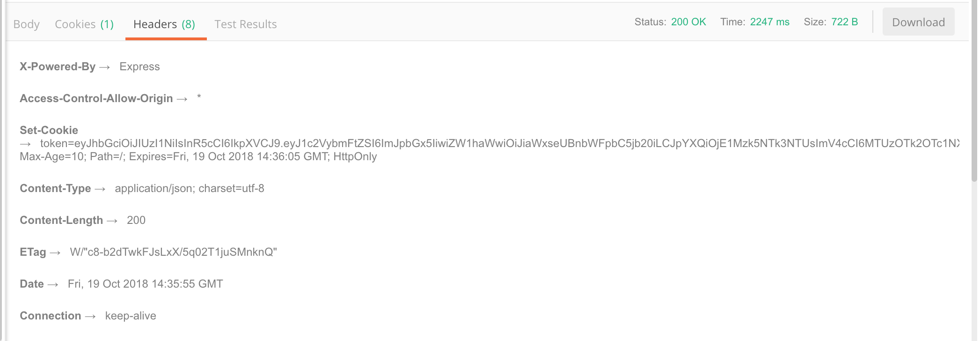Switch to the Body tab
The height and width of the screenshot is (341, 980).
[x=26, y=24]
